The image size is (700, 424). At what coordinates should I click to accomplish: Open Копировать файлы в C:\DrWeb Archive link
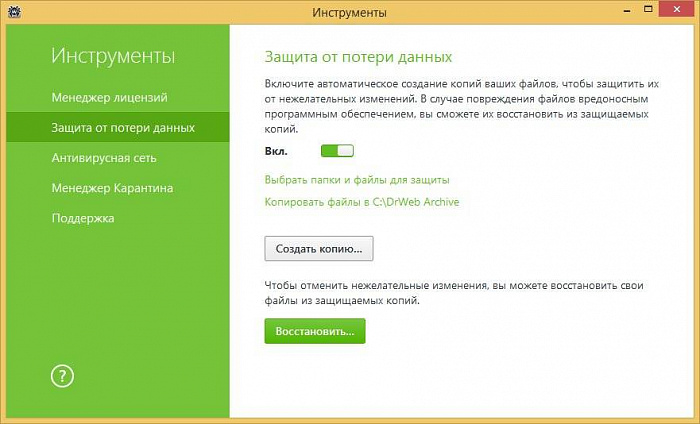361,202
